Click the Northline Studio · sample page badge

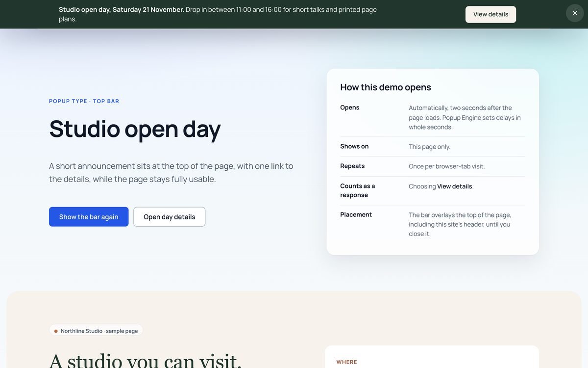[x=96, y=331]
